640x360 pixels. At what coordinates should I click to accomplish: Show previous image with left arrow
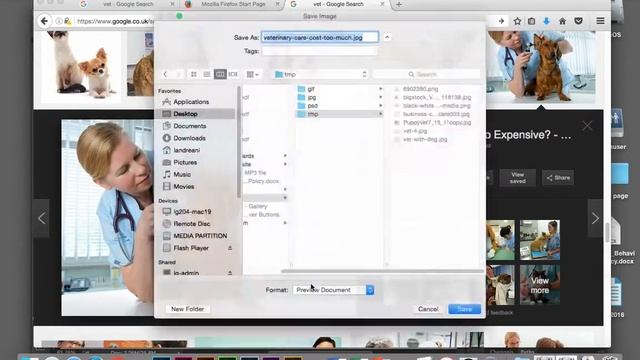point(42,218)
